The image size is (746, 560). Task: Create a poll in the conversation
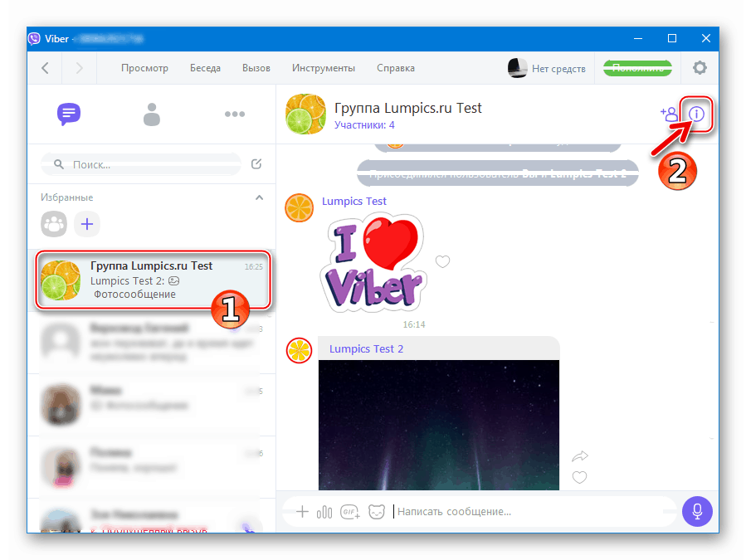tap(324, 511)
